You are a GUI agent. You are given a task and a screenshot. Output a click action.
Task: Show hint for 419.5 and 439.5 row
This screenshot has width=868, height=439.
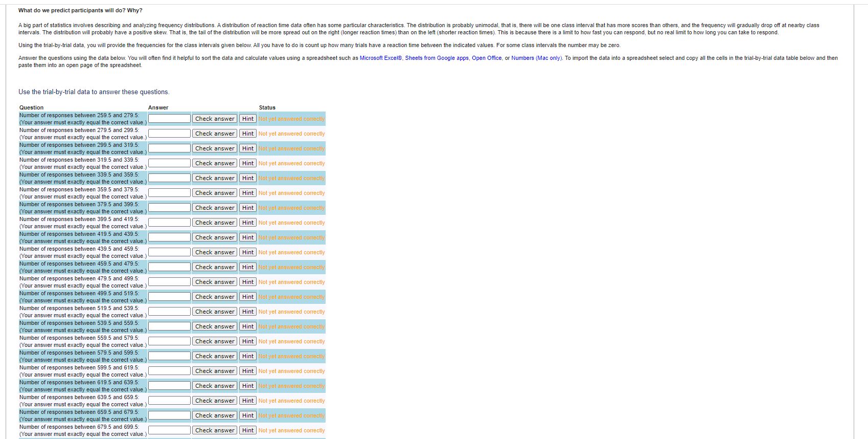pos(248,237)
